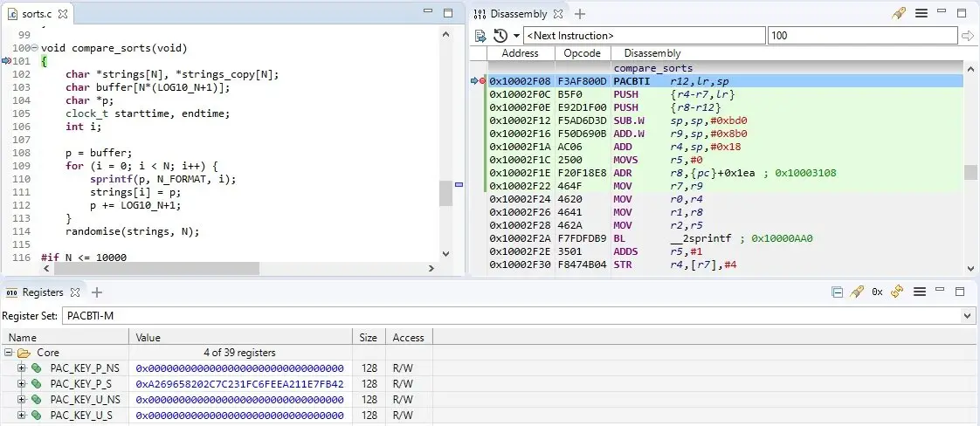Click the Disassembly view vertical scrollbar thumb
Screen dimensions: 980x426
coord(970,172)
